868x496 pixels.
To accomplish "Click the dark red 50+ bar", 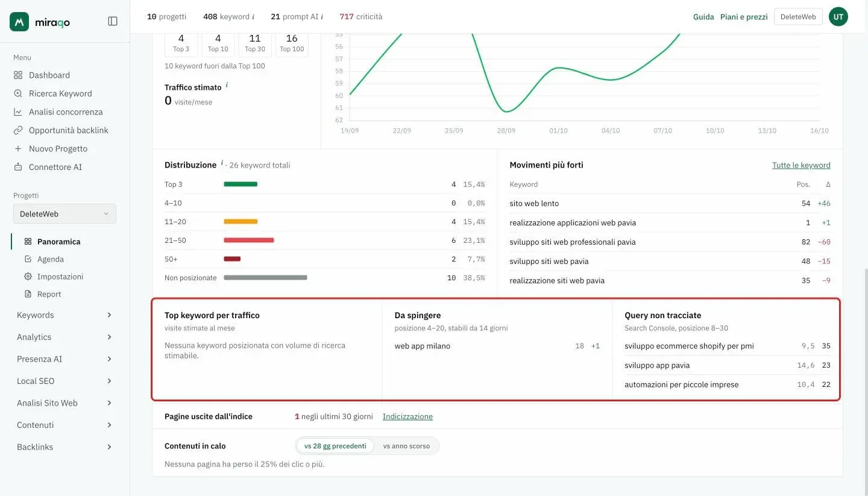I will click(x=232, y=259).
